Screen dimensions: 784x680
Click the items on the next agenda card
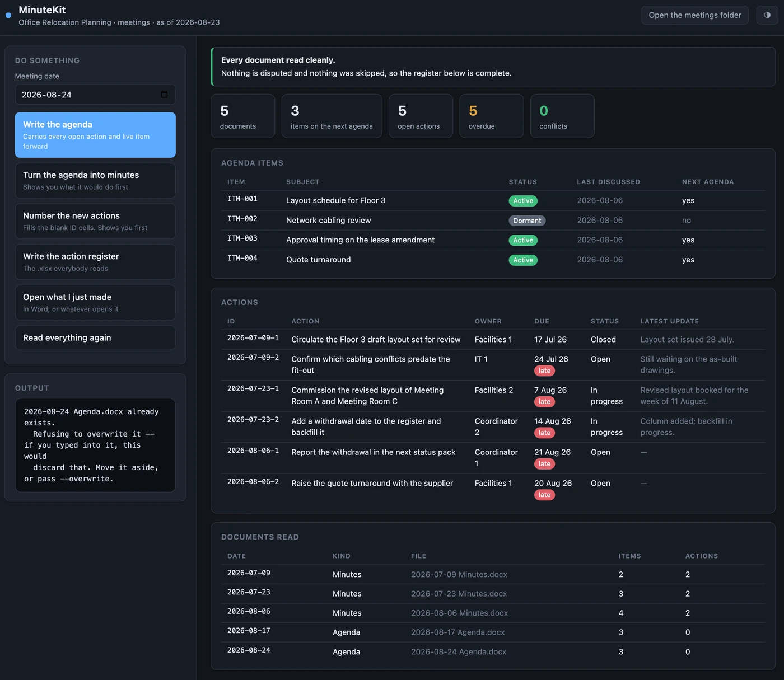332,116
